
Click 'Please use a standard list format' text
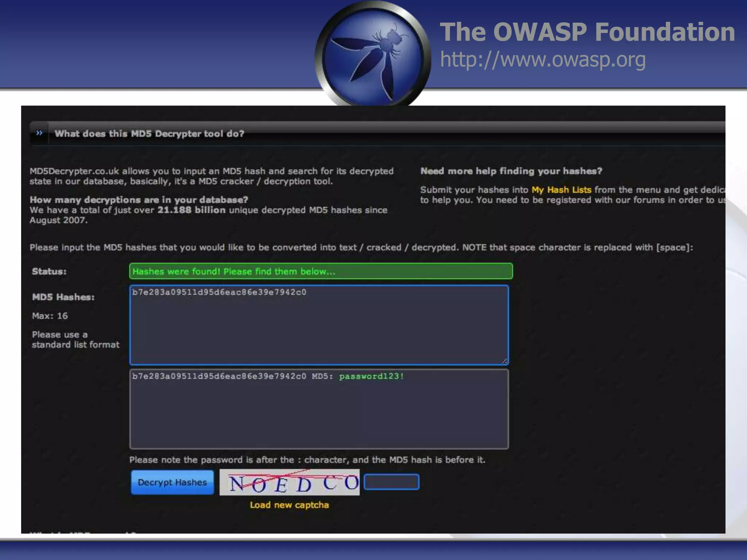pos(76,340)
